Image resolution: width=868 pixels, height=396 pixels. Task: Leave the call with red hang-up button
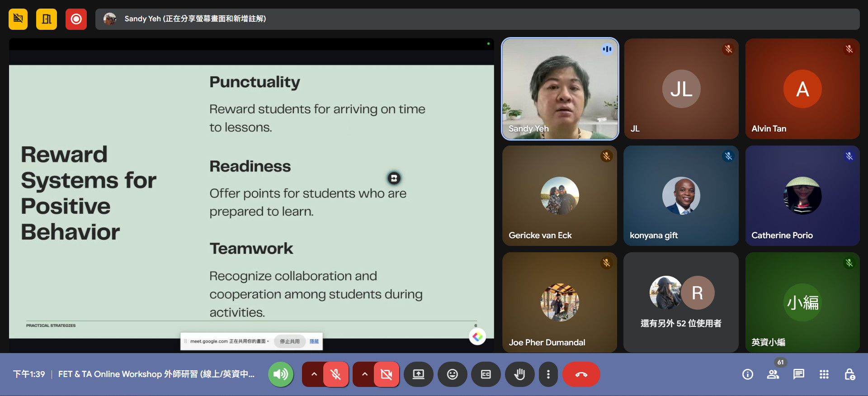click(x=581, y=374)
